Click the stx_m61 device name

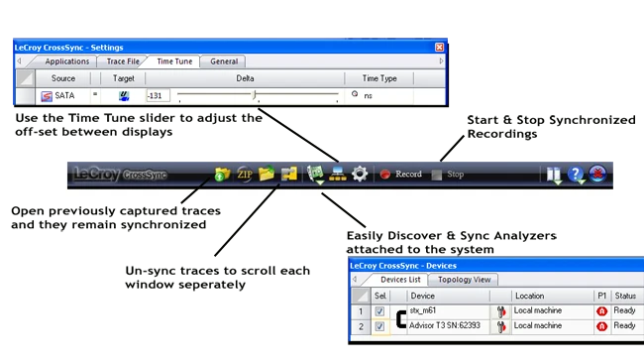pyautogui.click(x=423, y=310)
